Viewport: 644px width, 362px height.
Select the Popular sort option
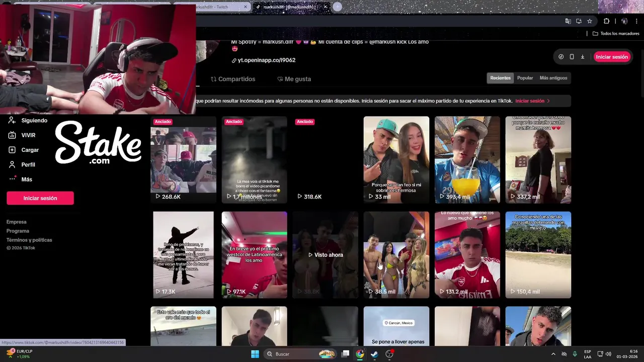pos(525,78)
